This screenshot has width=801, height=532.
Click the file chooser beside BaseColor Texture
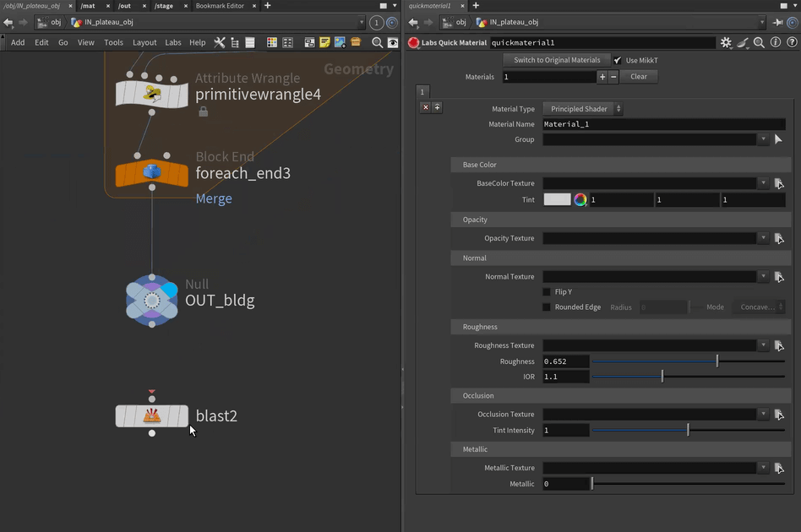[779, 183]
